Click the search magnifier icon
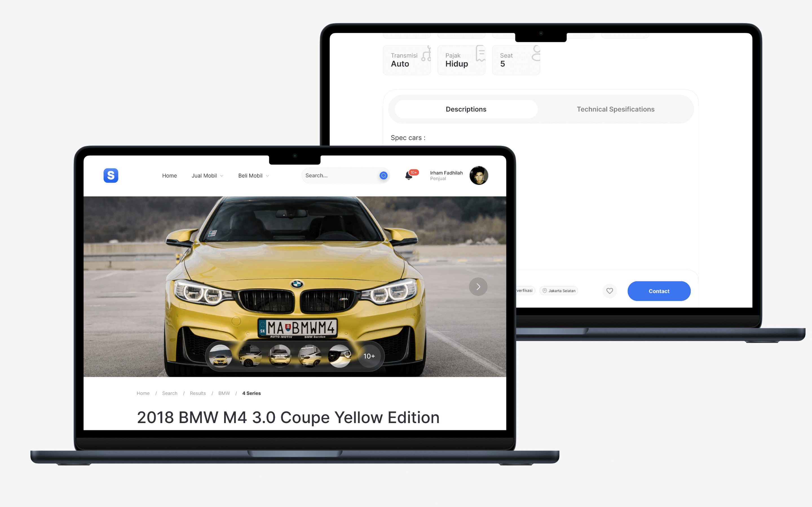The height and width of the screenshot is (507, 812). click(x=383, y=175)
